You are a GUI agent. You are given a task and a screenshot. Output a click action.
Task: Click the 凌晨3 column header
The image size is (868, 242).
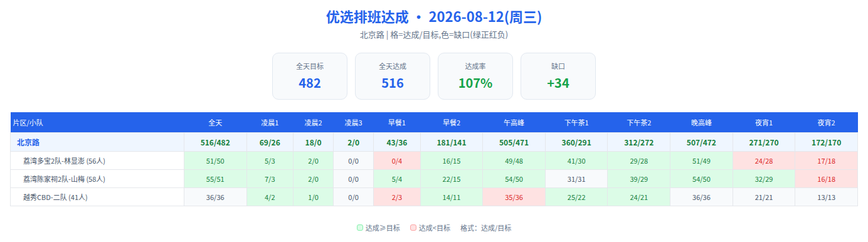click(354, 123)
